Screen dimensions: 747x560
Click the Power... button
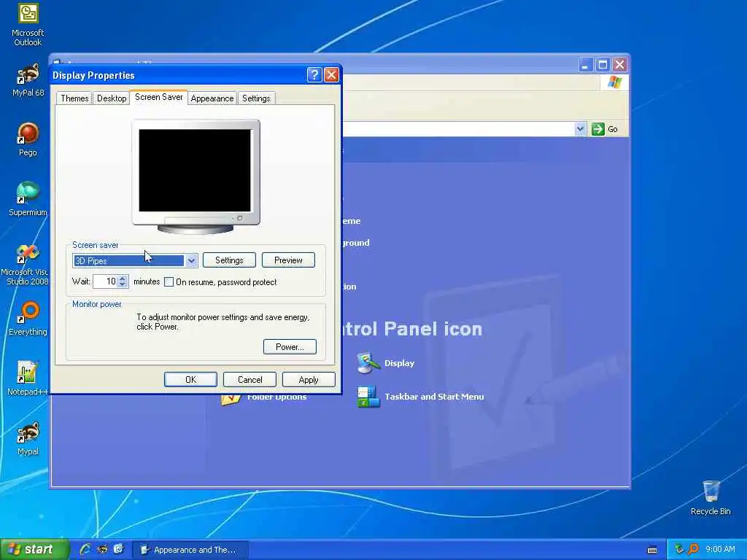(x=290, y=346)
